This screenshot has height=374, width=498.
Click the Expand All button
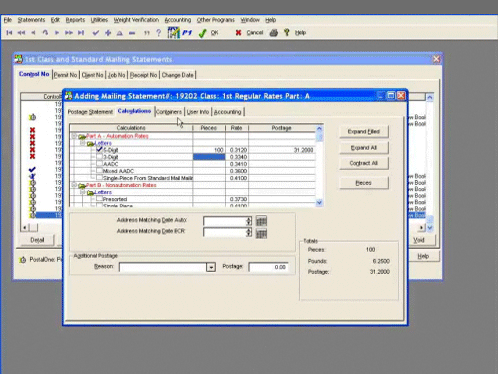pos(364,148)
